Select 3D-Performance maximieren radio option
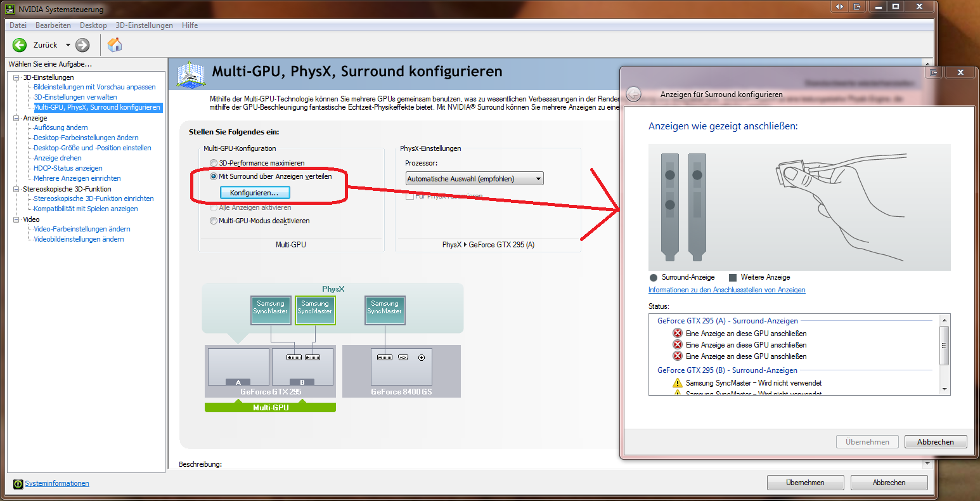The height and width of the screenshot is (501, 980). pos(214,163)
